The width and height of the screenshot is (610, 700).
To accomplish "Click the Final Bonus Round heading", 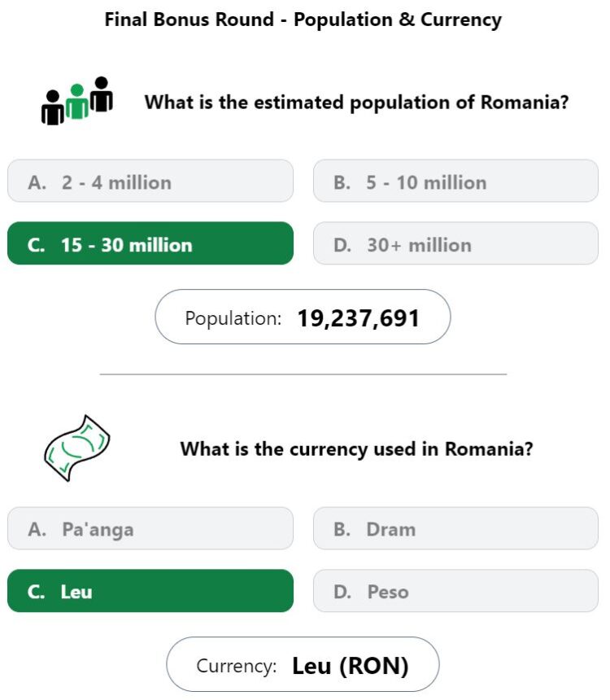I will click(303, 20).
